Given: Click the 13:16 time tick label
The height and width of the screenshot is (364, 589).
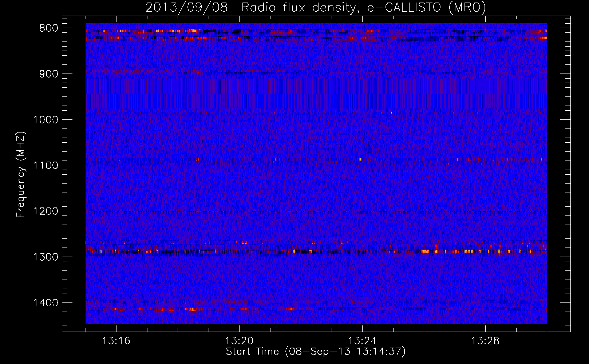Looking at the screenshot, I should click(x=116, y=341).
